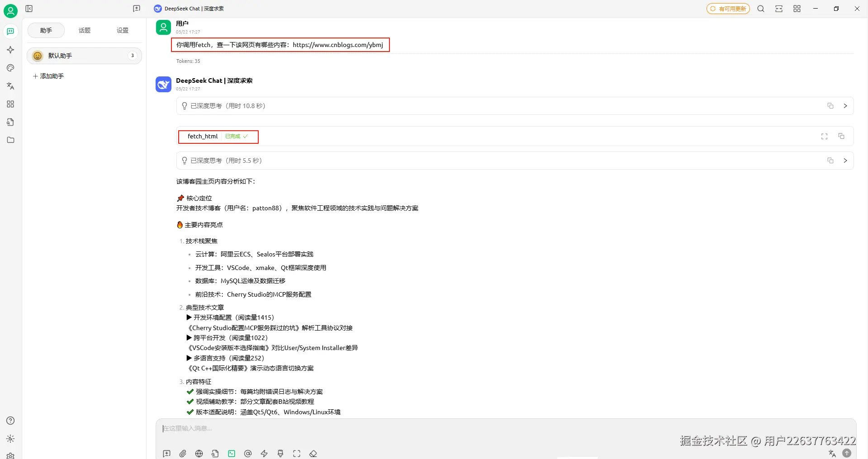This screenshot has height=459, width=868.
Task: Open the assistants chat sidebar icon
Action: (x=10, y=31)
